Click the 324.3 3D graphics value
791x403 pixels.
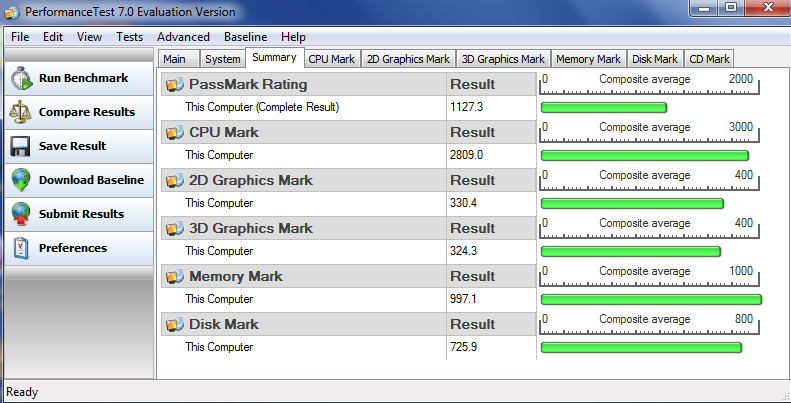[x=463, y=251]
